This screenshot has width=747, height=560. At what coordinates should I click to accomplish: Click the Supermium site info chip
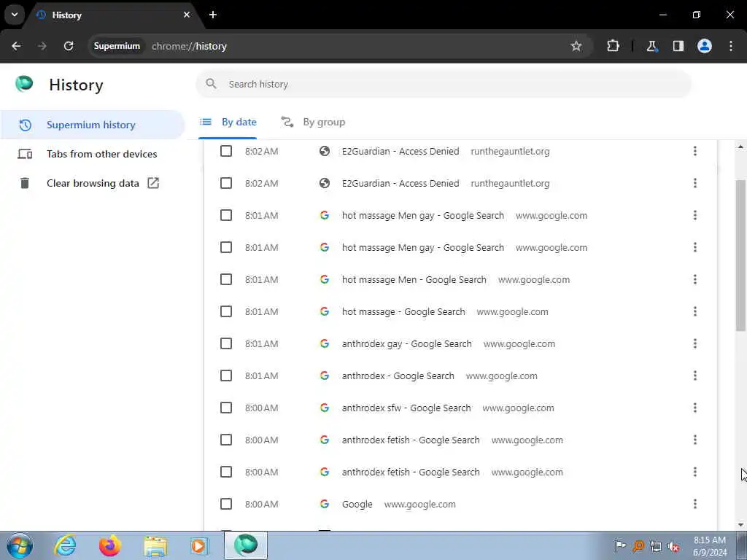tap(117, 46)
